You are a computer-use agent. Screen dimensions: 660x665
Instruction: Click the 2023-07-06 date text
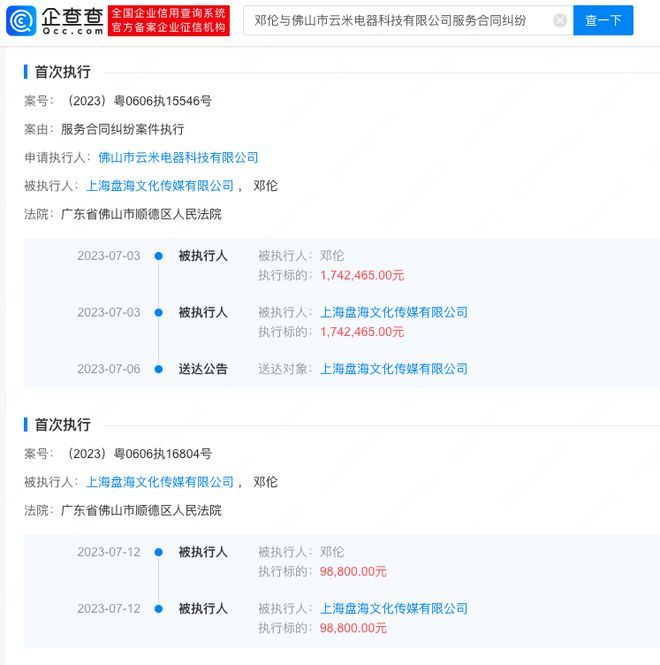pos(109,369)
